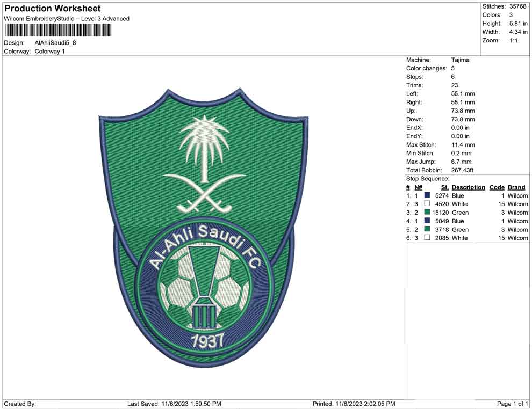Click the stitch count '2085' in row 6
This screenshot has height=409, width=532.
click(x=442, y=238)
